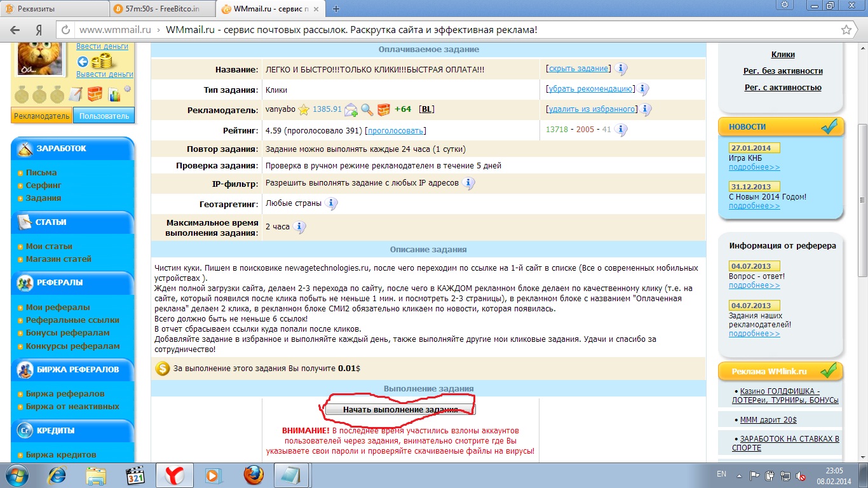This screenshot has height=488, width=868.
Task: Click the Yandex 'Я' home button
Action: click(x=39, y=30)
